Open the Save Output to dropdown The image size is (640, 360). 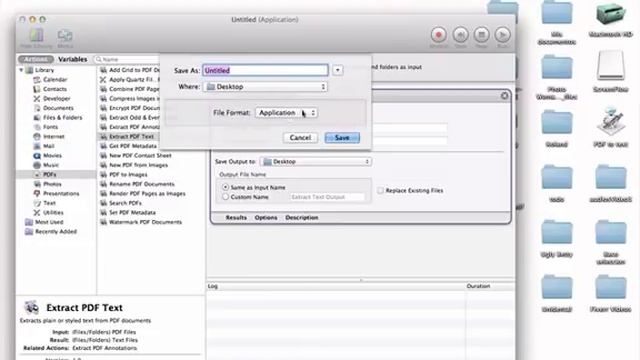point(316,162)
